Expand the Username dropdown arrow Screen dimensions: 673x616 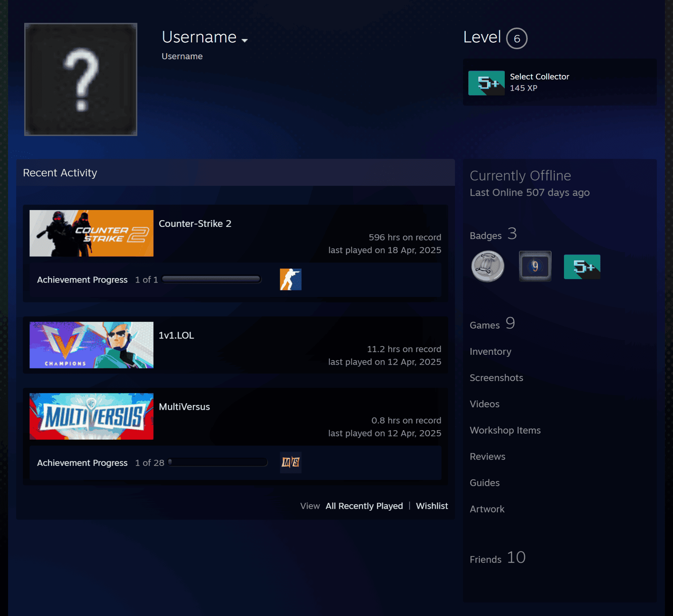[x=245, y=40]
